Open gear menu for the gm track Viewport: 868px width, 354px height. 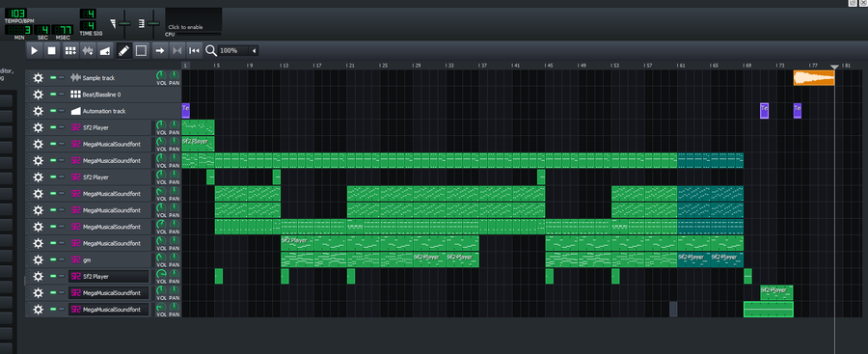coord(38,259)
